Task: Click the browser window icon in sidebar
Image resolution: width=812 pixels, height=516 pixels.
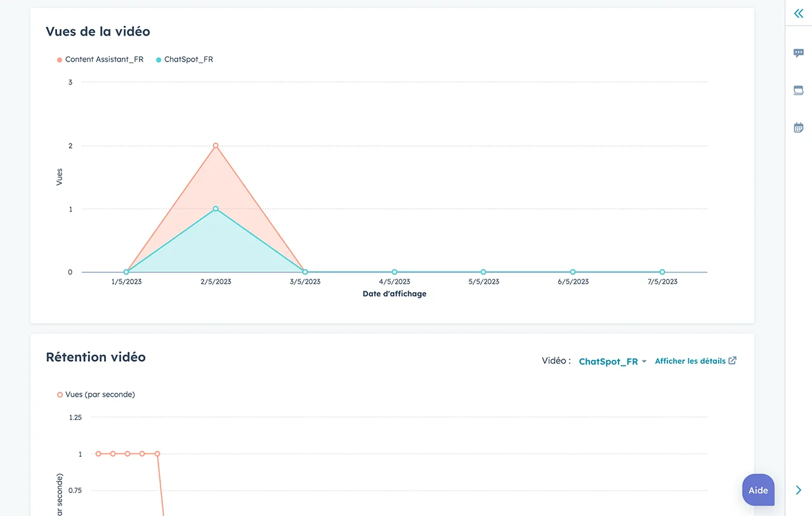Action: pyautogui.click(x=798, y=91)
